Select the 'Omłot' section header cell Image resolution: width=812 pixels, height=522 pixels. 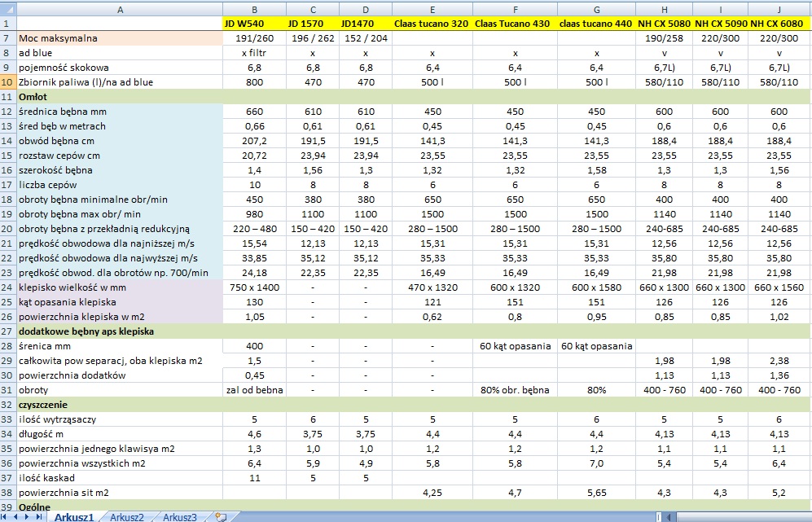click(x=121, y=97)
